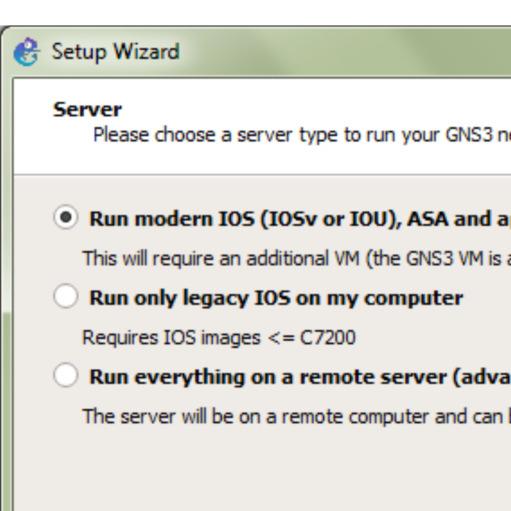511x511 pixels.
Task: Click the 'Setup Wizard' window title text
Action: 116,52
